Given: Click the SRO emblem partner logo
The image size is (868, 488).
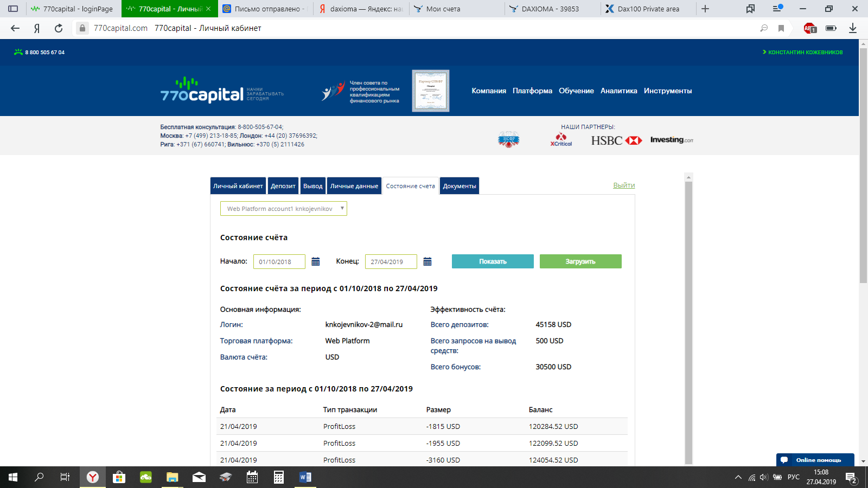Looking at the screenshot, I should pos(509,139).
